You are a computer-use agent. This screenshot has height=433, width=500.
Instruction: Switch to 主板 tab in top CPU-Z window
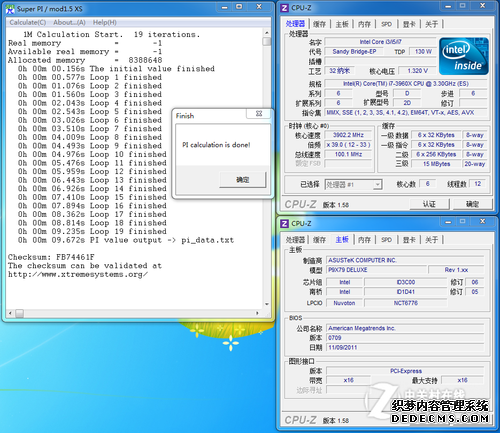[342, 24]
